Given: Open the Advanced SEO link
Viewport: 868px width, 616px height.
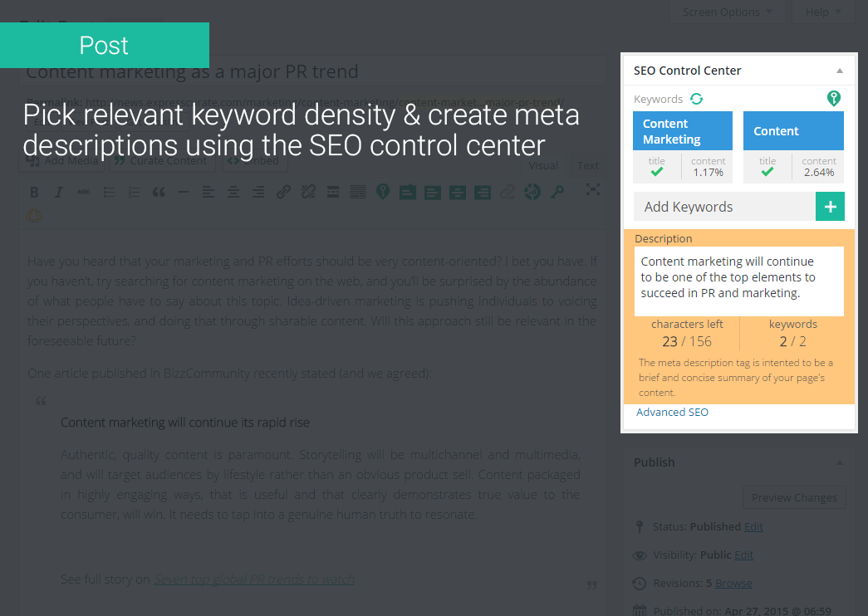Looking at the screenshot, I should 672,412.
